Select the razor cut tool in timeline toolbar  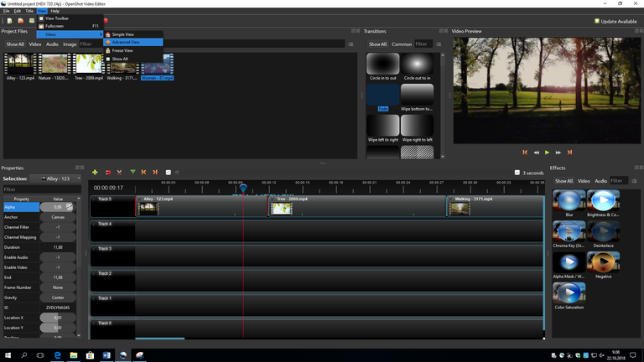[119, 172]
